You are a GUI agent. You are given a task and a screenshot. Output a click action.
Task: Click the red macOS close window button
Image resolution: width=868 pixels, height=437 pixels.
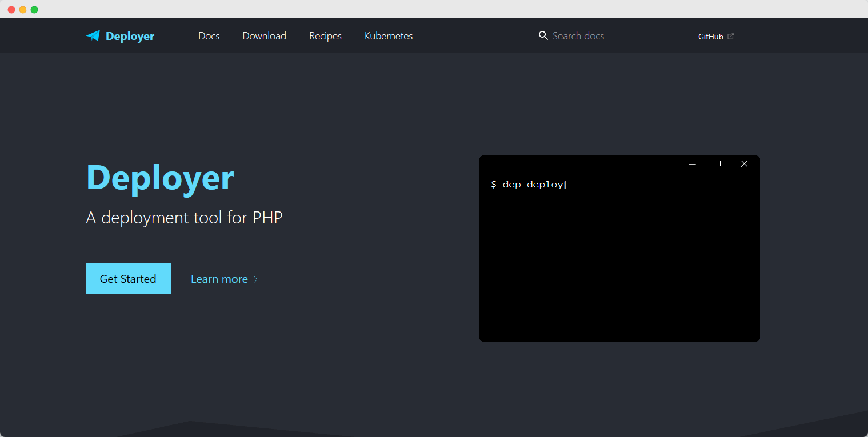(11, 10)
